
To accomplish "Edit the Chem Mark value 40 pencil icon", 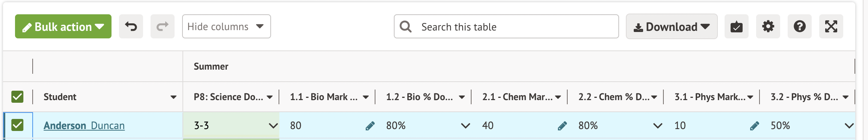I will coord(562,126).
